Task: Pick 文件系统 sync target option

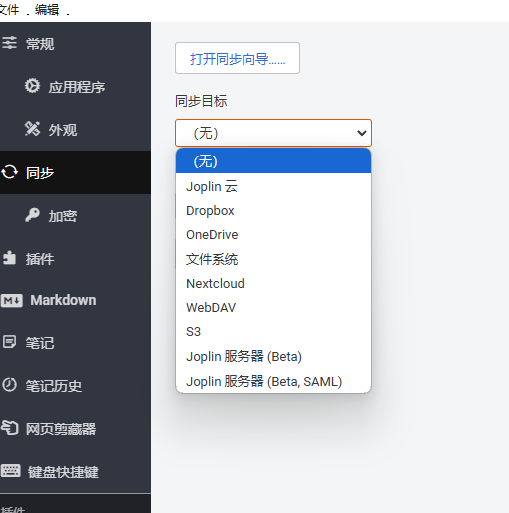Action: [273, 259]
